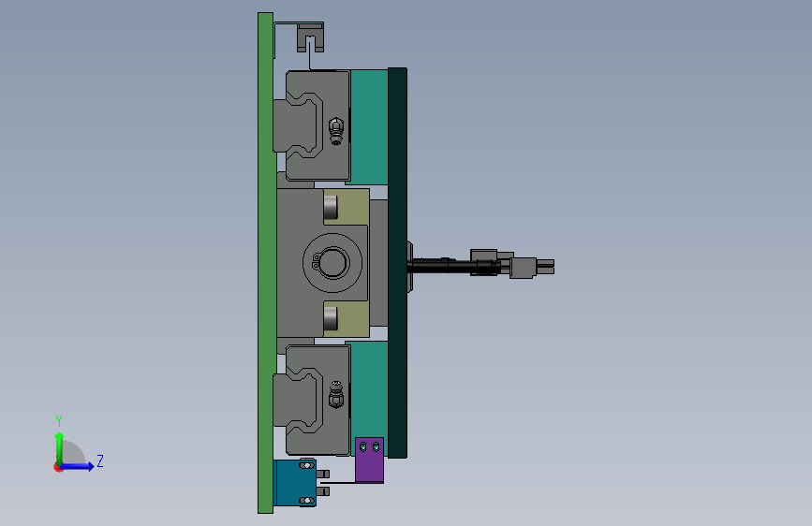The width and height of the screenshot is (812, 526).
Task: Select the purple sensor bracket
Action: pyautogui.click(x=369, y=460)
